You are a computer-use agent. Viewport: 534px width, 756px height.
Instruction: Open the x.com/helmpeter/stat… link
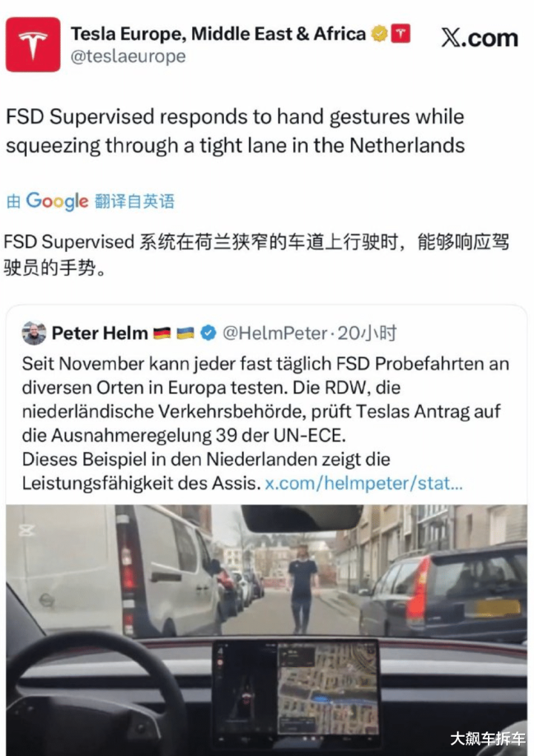(x=363, y=483)
